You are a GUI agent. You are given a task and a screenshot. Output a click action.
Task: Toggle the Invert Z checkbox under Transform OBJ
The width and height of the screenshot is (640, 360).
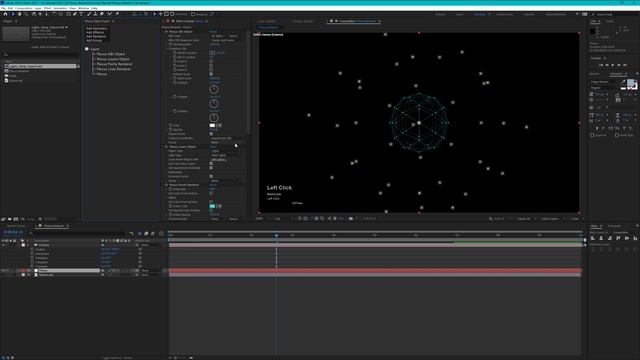[211, 70]
